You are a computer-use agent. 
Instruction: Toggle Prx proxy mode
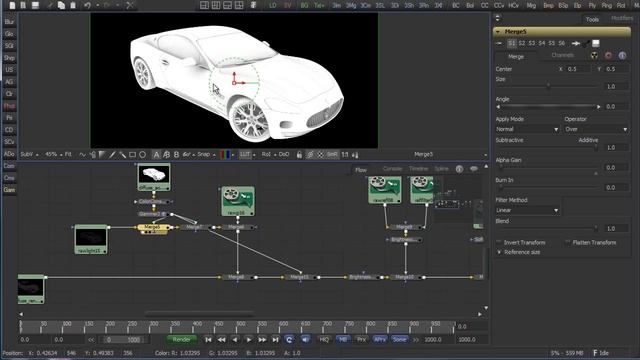pos(361,340)
